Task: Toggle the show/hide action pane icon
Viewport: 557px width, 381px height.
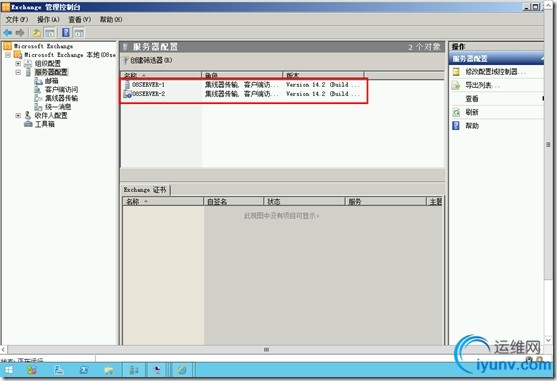Action: point(79,33)
